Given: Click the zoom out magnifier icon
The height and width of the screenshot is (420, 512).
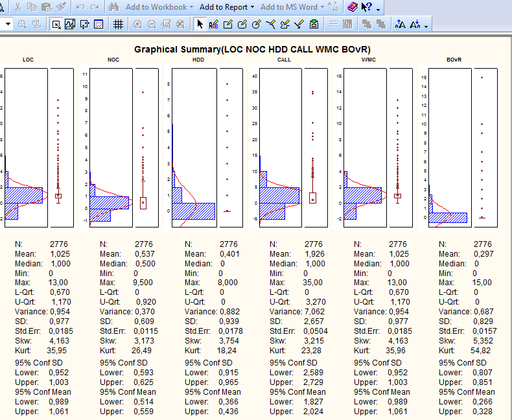Looking at the screenshot, I should click(152, 24).
